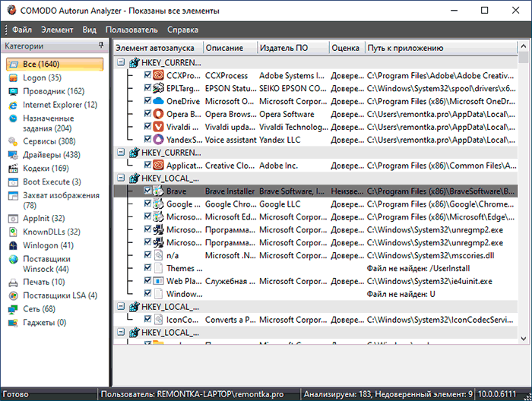This screenshot has height=401, width=532.
Task: Sort by Описание column header
Action: 230,48
